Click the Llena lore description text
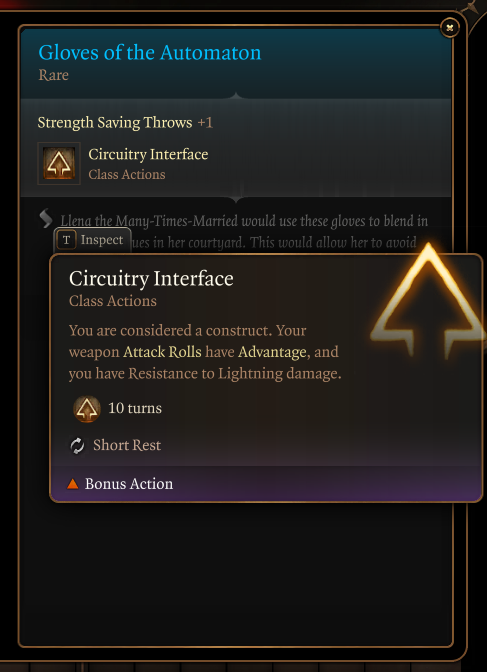This screenshot has height=672, width=487. (244, 232)
